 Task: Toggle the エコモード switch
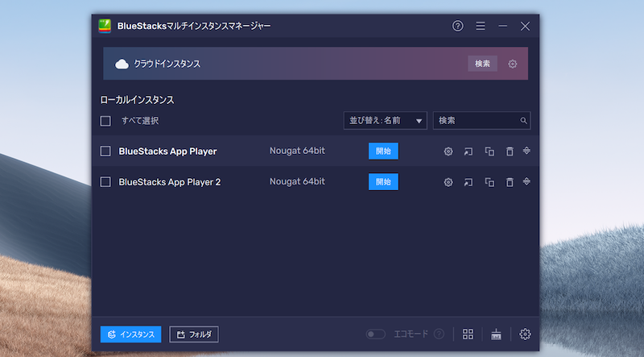tap(375, 334)
